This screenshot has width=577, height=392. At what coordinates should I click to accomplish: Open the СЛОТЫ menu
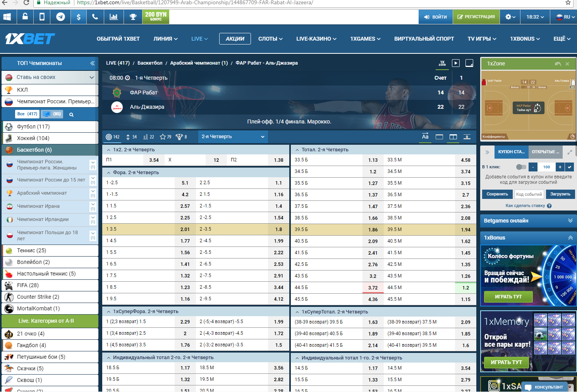(270, 39)
